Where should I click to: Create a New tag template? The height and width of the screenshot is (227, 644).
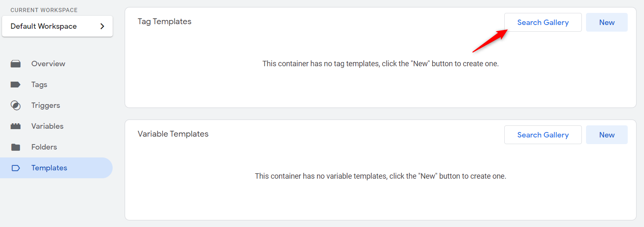click(606, 22)
